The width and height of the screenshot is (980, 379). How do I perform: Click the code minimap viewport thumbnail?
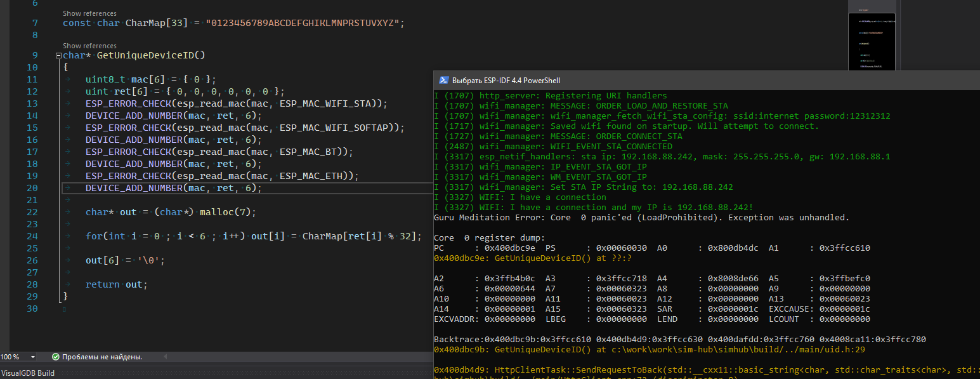871,41
